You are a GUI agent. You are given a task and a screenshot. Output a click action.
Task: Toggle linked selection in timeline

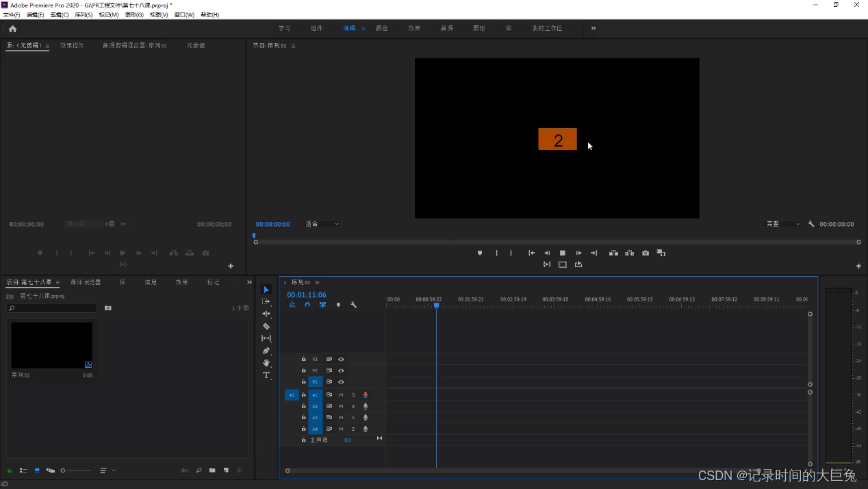coord(322,305)
